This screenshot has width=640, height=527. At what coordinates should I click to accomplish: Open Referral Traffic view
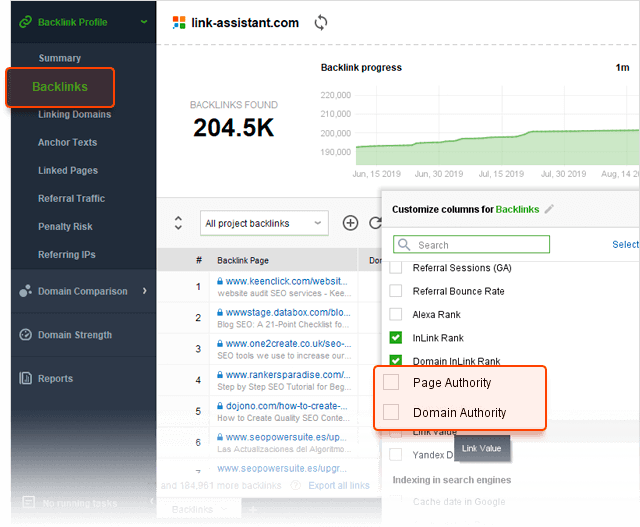click(x=71, y=198)
